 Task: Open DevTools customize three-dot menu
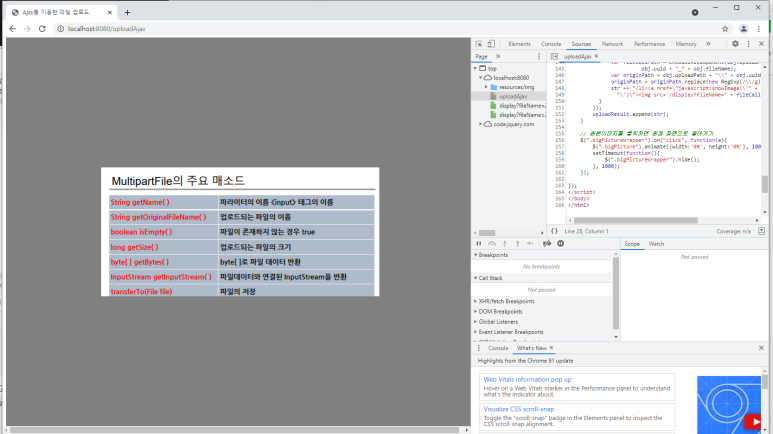(748, 44)
